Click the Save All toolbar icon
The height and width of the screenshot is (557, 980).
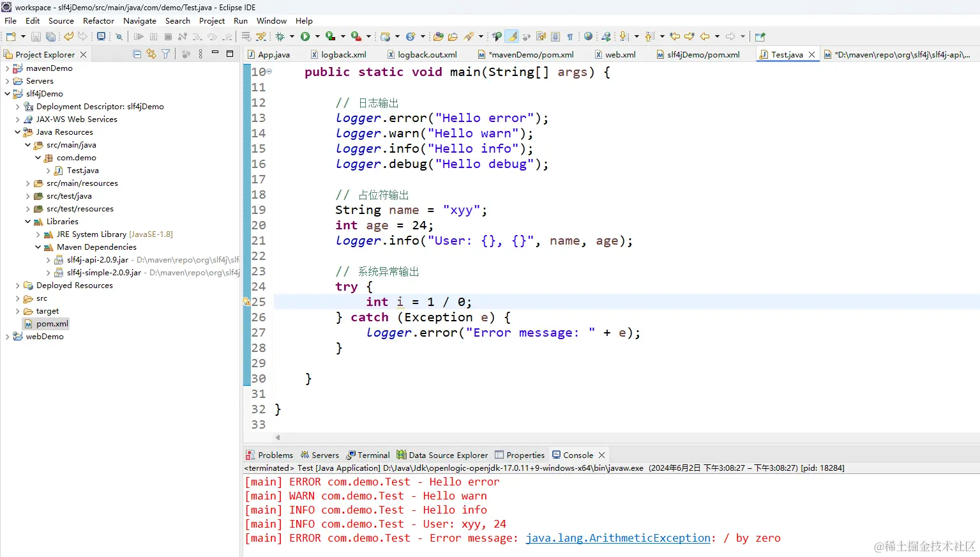click(50, 36)
